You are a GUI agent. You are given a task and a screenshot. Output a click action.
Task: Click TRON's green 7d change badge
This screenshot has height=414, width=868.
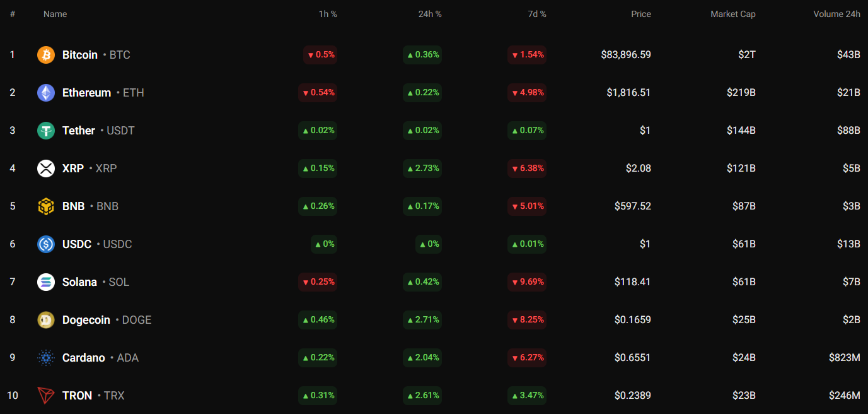[527, 396]
